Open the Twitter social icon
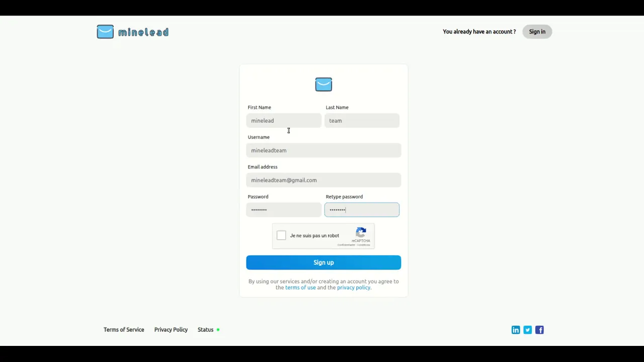The height and width of the screenshot is (362, 644). tap(527, 330)
